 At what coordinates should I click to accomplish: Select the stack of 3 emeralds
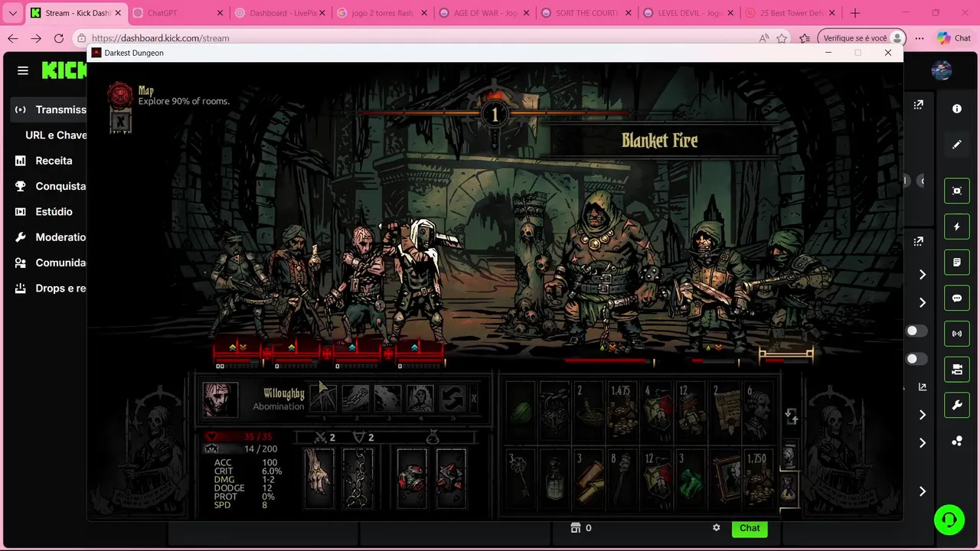[691, 479]
